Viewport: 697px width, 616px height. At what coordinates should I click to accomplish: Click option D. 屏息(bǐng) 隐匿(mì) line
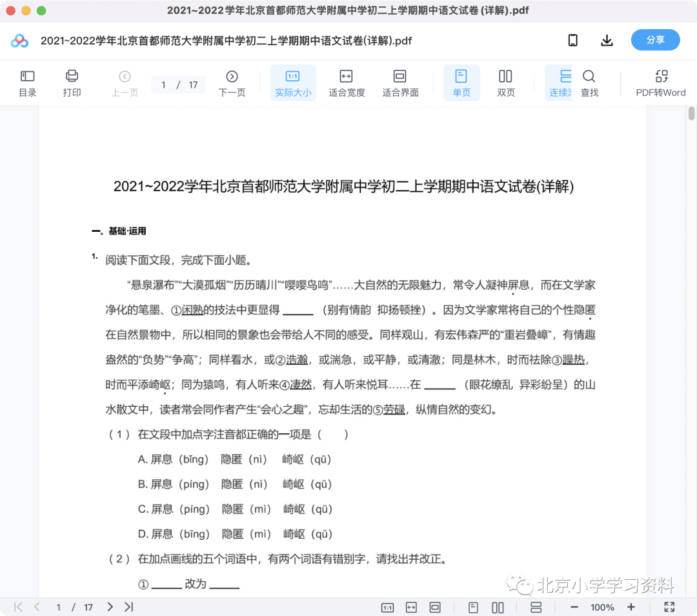point(235,534)
